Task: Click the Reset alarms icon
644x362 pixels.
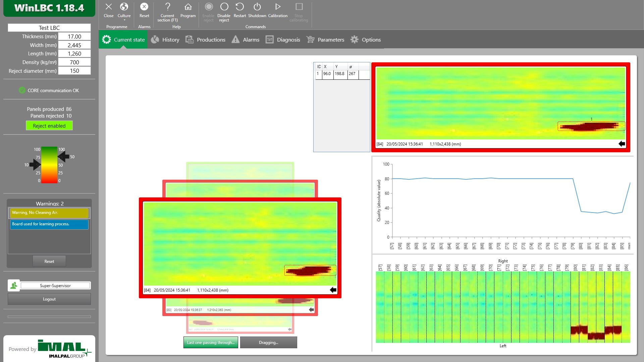Action: point(144,7)
